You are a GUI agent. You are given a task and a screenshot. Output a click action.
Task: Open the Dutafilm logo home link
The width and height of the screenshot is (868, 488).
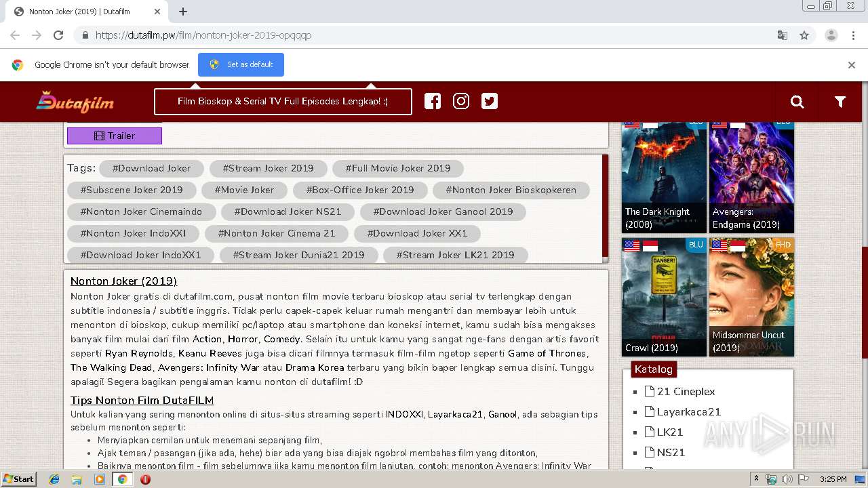(x=75, y=102)
